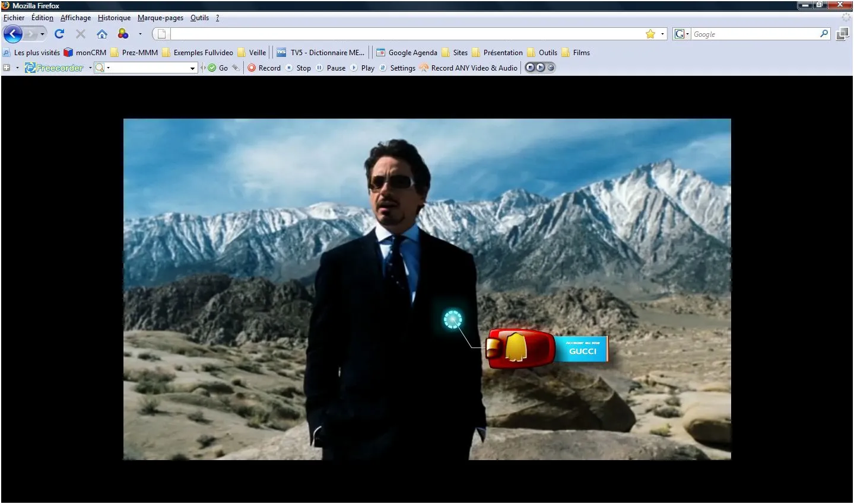Open the Exemples Fullvideo bookmark folder
Screen dimensions: 854x504
click(198, 53)
